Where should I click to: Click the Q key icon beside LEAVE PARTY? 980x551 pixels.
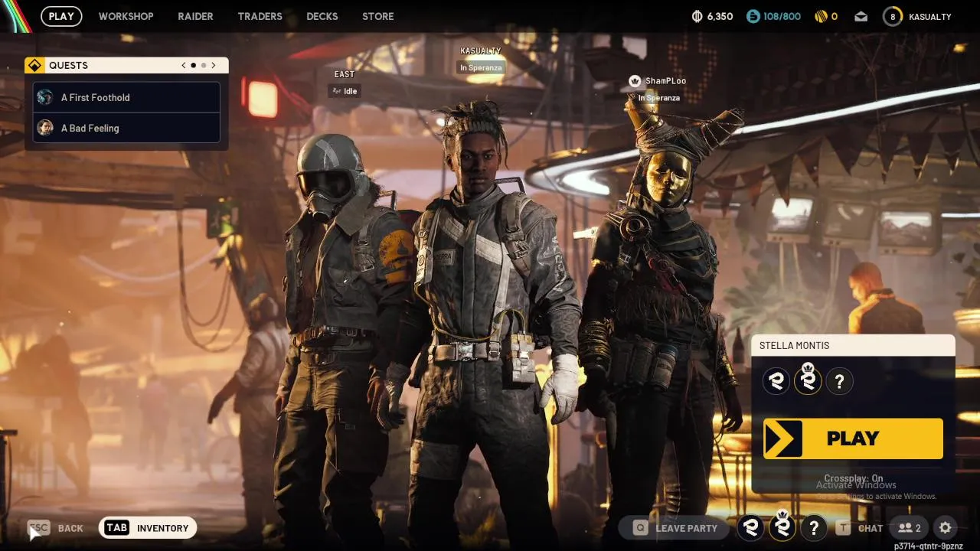pos(641,528)
